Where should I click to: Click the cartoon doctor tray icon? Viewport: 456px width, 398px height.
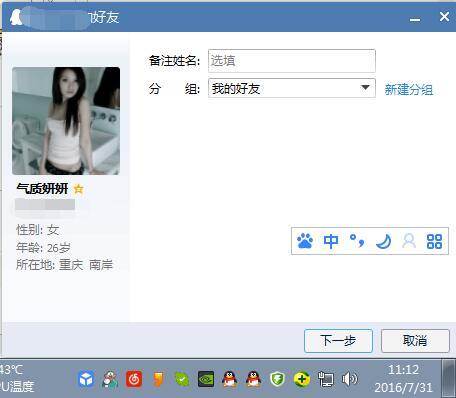pyautogui.click(x=110, y=379)
